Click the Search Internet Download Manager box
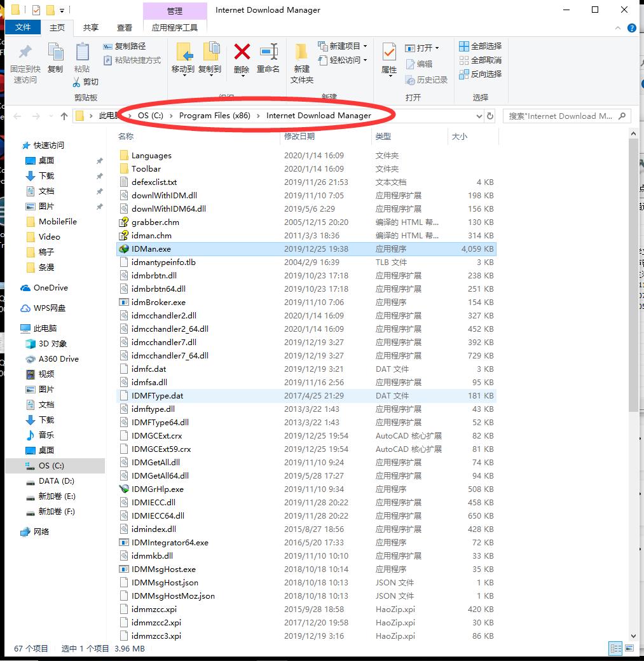 [566, 116]
